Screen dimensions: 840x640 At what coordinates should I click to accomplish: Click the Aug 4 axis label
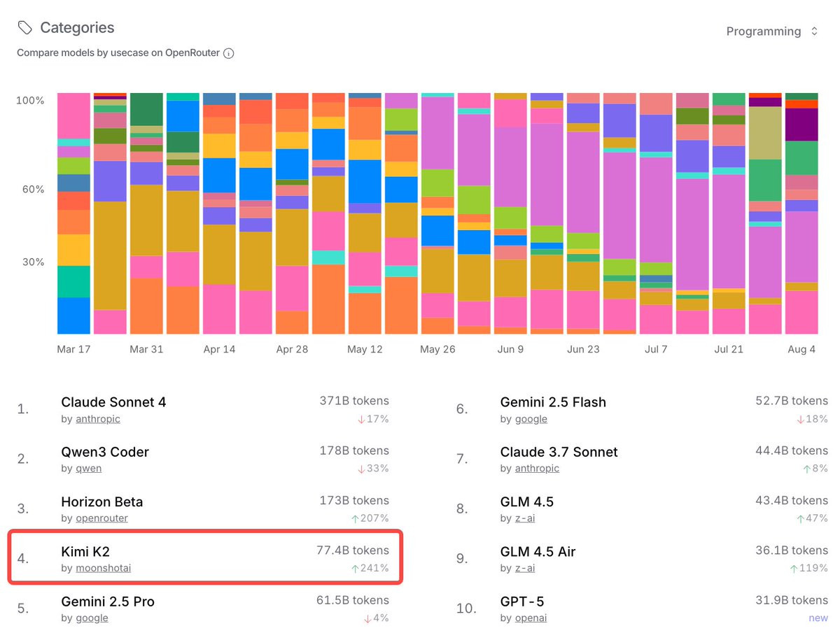click(801, 350)
